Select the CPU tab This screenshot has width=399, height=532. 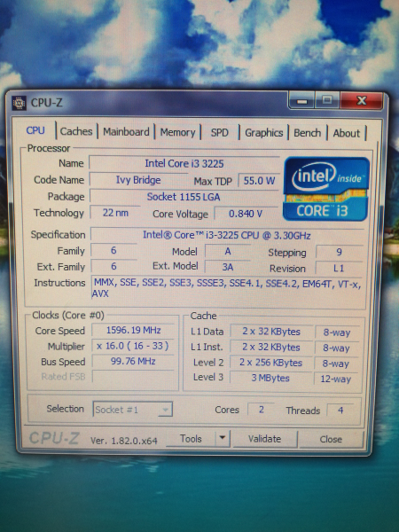[x=35, y=130]
